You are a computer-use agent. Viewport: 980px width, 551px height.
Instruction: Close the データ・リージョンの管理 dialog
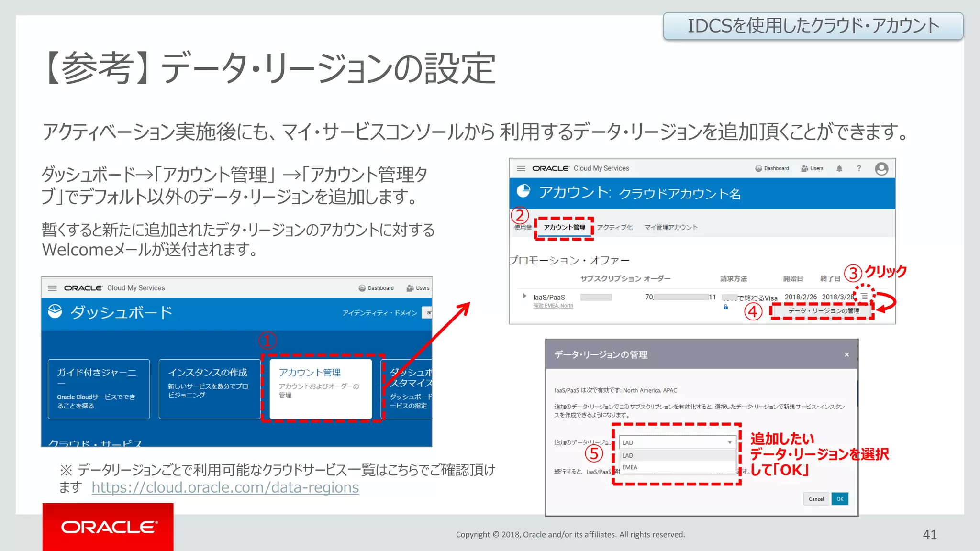846,354
